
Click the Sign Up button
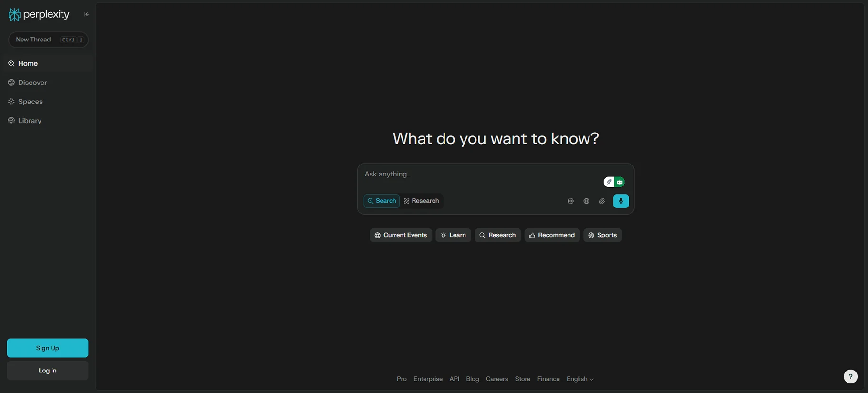(x=48, y=348)
